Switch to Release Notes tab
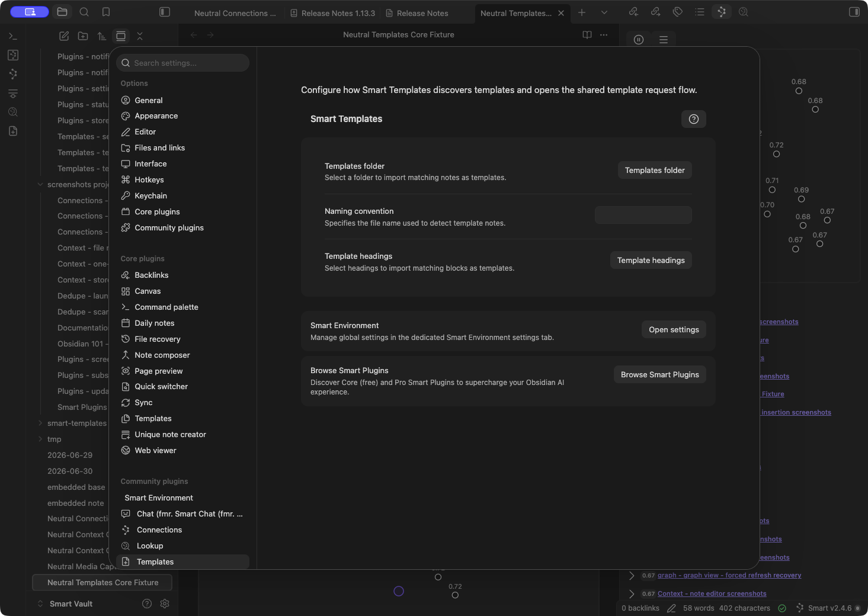The image size is (868, 616). pos(417,13)
